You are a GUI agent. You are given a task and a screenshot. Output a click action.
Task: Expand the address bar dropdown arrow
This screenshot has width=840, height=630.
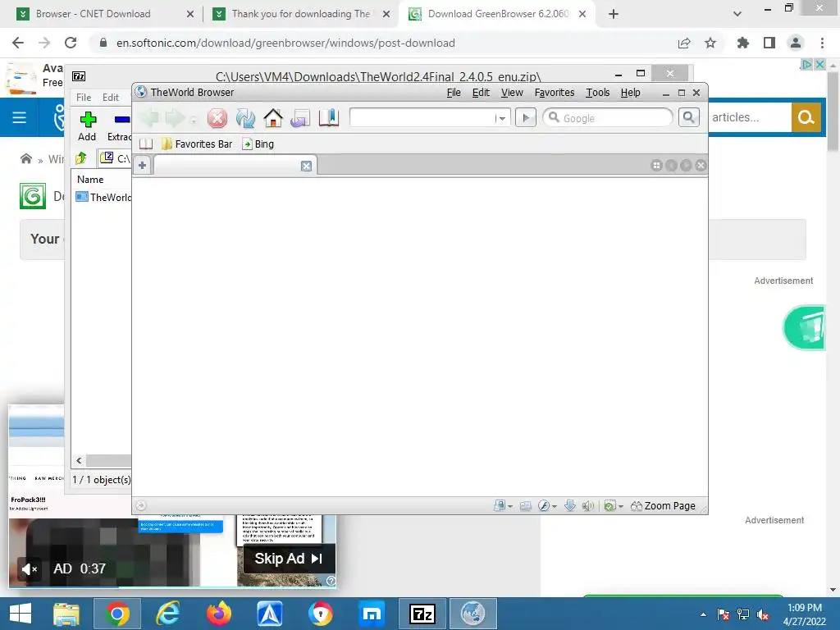502,118
